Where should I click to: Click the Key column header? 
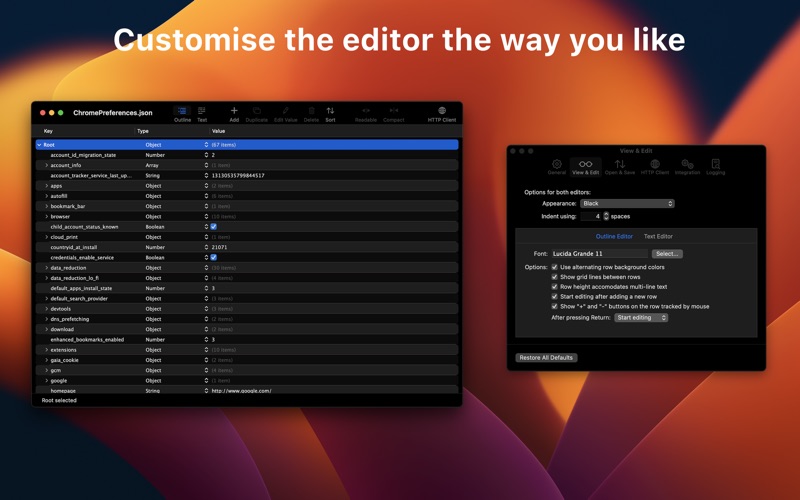coord(48,131)
